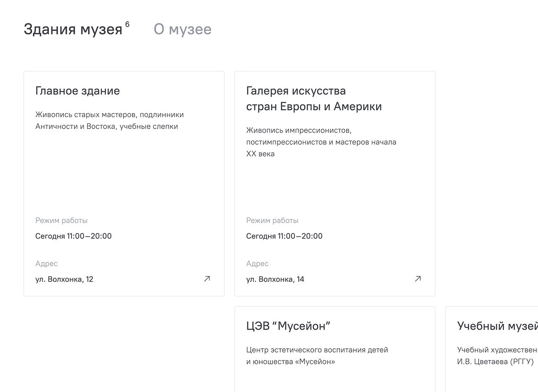
Task: Click the "Режим работы" label in Главное здание
Action: click(x=61, y=220)
